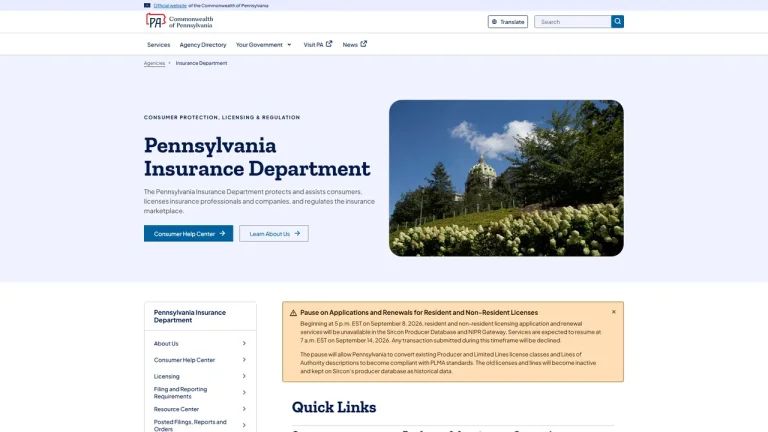Open the Services menu item

tap(158, 45)
